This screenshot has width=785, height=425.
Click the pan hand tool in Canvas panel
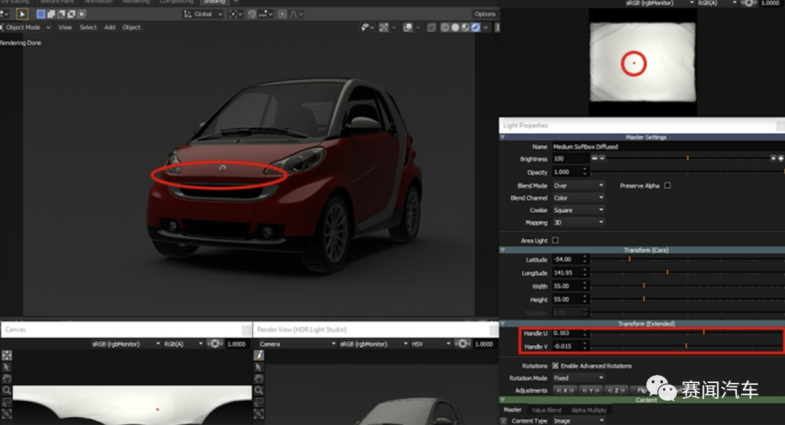coord(7,379)
